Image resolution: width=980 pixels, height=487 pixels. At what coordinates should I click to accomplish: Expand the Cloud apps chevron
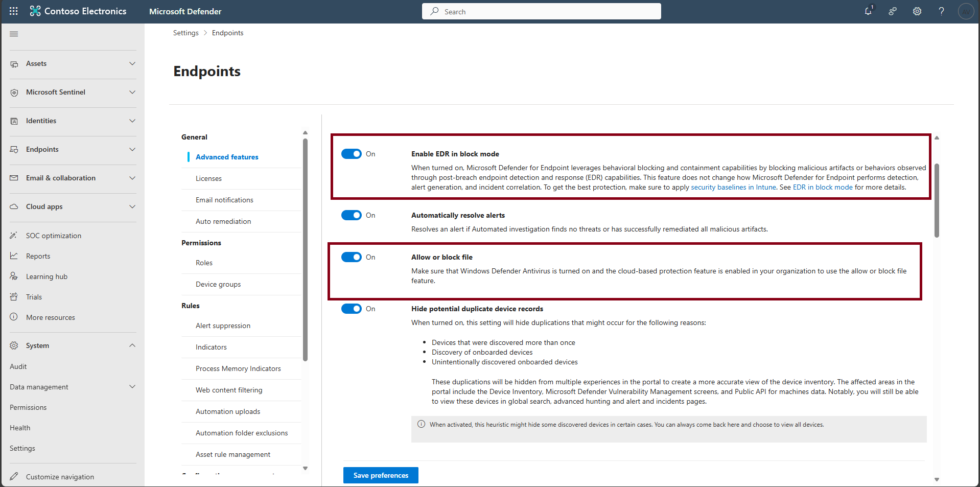coord(132,206)
